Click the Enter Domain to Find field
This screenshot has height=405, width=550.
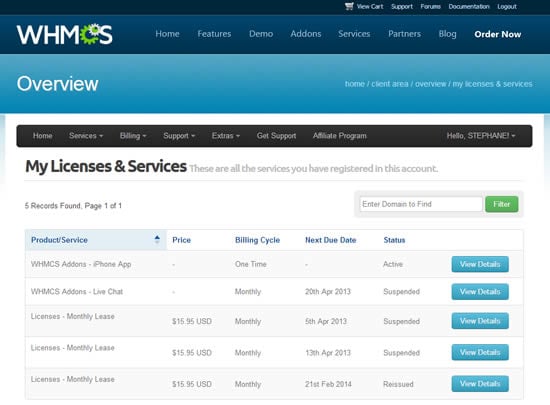click(x=421, y=204)
